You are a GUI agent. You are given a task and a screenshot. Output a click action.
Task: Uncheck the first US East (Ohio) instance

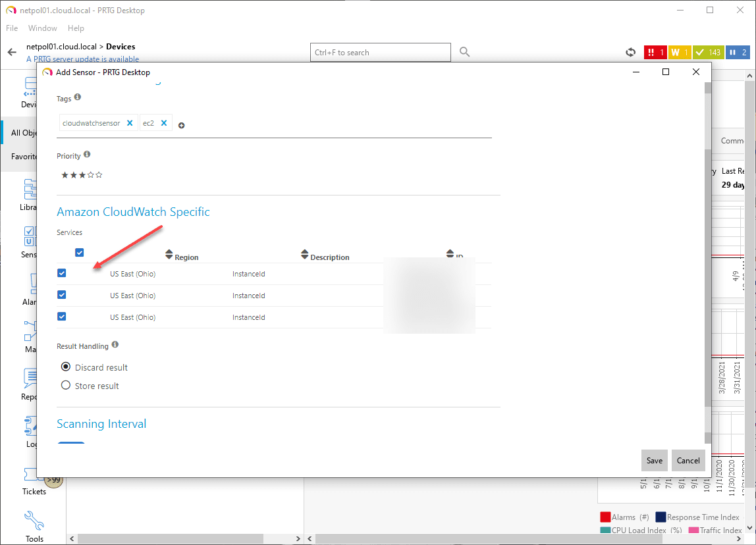61,272
